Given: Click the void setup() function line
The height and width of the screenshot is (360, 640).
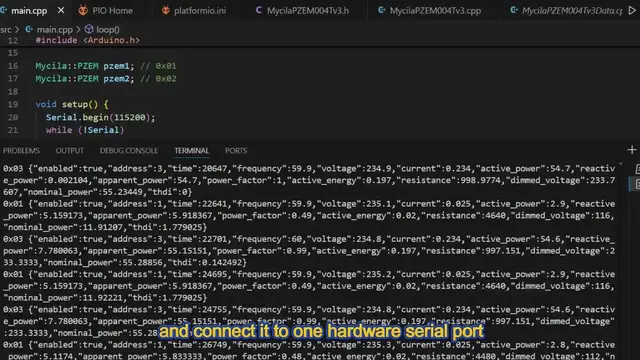Looking at the screenshot, I should [72, 104].
